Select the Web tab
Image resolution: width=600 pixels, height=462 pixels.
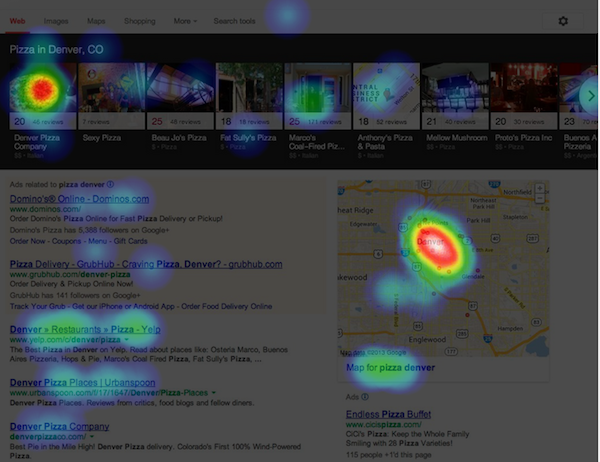point(18,21)
